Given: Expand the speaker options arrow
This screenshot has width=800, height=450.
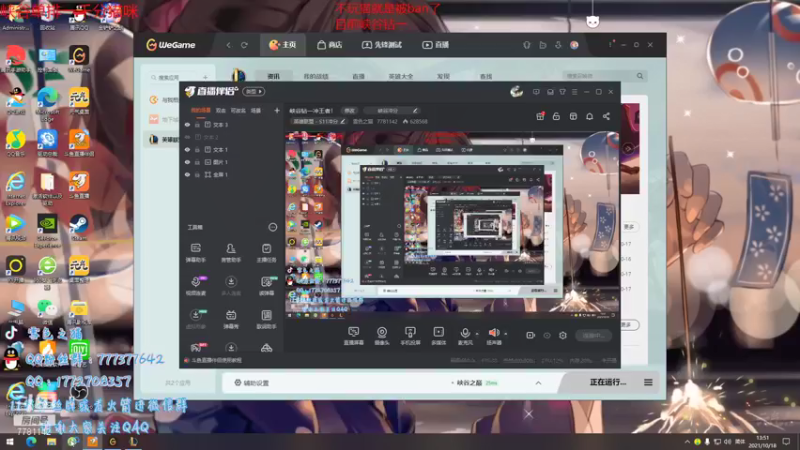Looking at the screenshot, I should click(506, 334).
